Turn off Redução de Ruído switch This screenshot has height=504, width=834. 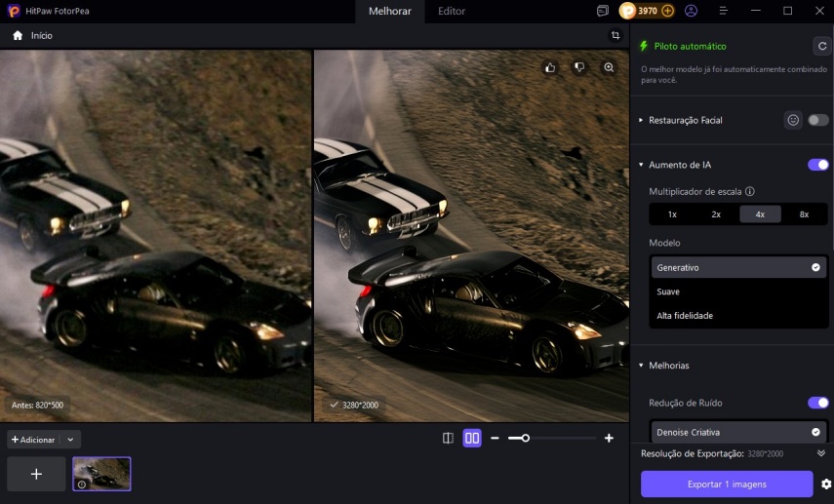tap(817, 403)
